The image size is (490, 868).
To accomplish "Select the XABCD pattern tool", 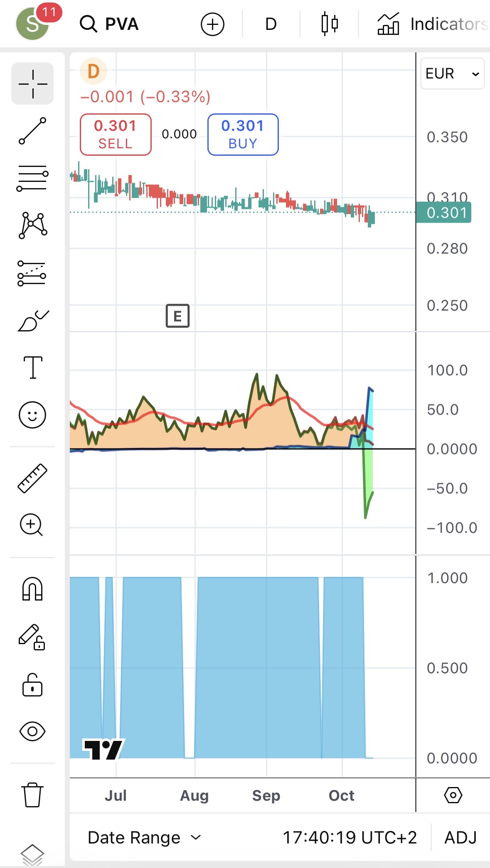I will (x=32, y=226).
